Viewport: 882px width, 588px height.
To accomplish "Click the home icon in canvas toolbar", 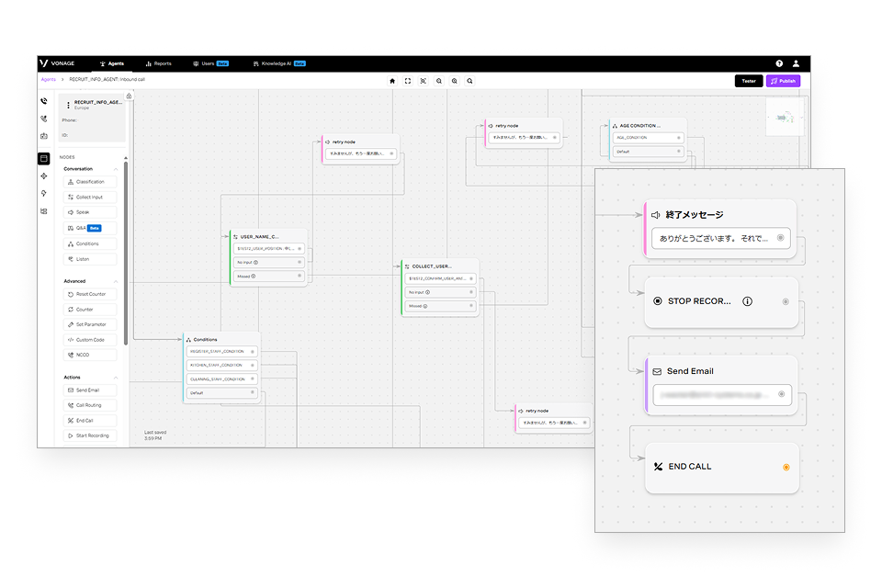I will pos(392,81).
